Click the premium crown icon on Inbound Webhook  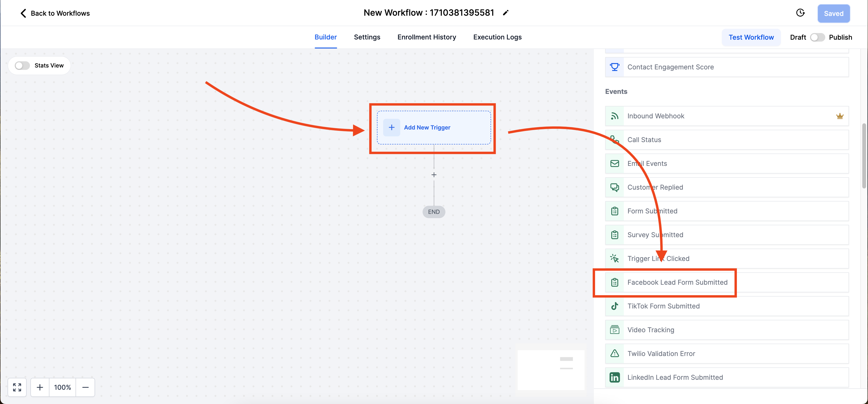840,116
